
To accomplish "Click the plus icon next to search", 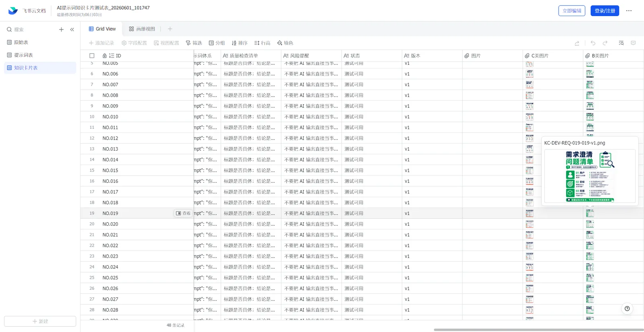I will coord(61,29).
